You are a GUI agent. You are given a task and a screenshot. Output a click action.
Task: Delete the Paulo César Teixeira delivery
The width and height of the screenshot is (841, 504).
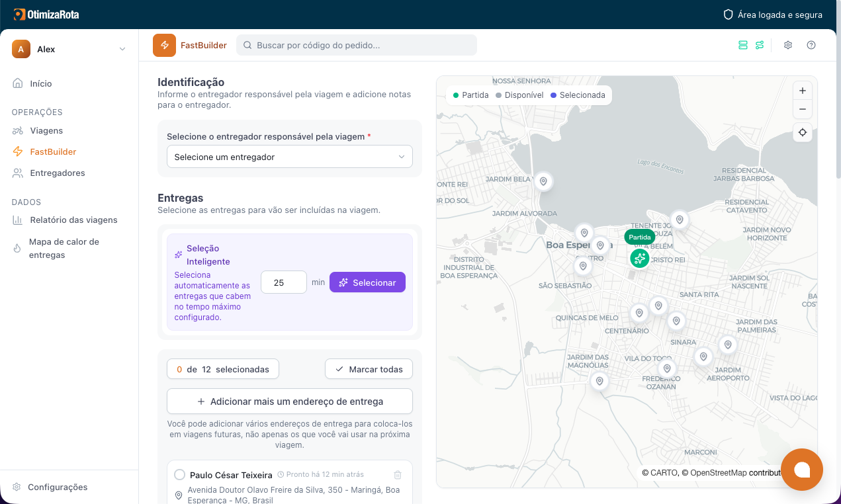point(398,474)
